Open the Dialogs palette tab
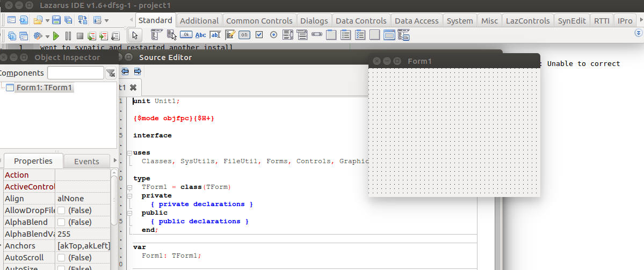Image resolution: width=644 pixels, height=270 pixels. point(314,20)
